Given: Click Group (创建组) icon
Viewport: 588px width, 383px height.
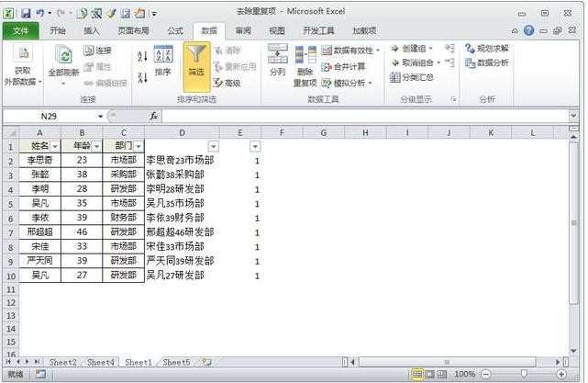Looking at the screenshot, I should pyautogui.click(x=394, y=49).
